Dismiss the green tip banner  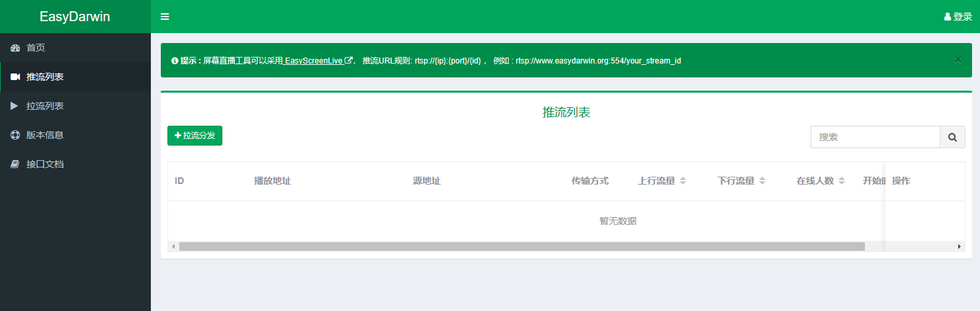[958, 60]
